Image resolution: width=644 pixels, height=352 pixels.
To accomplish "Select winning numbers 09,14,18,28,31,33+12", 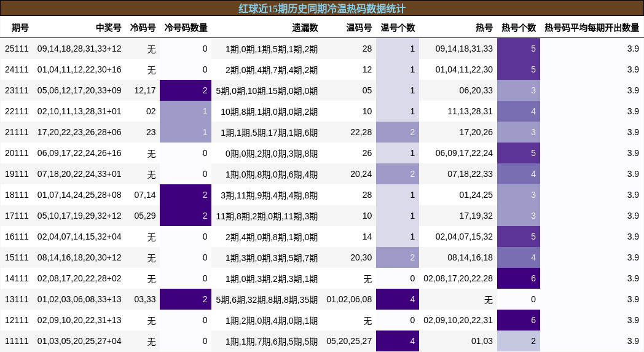I will (x=79, y=49).
